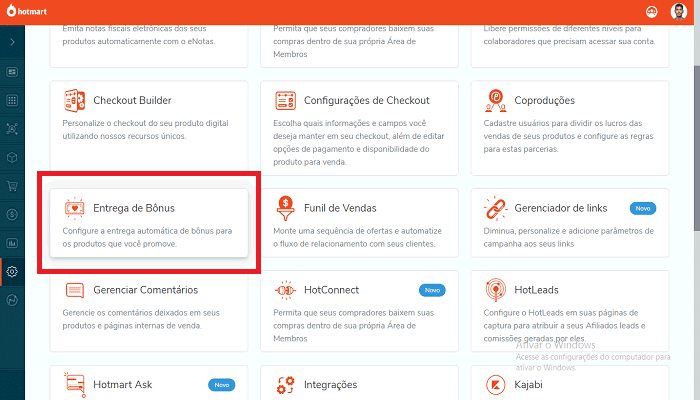Open the Kajabi title

point(528,384)
